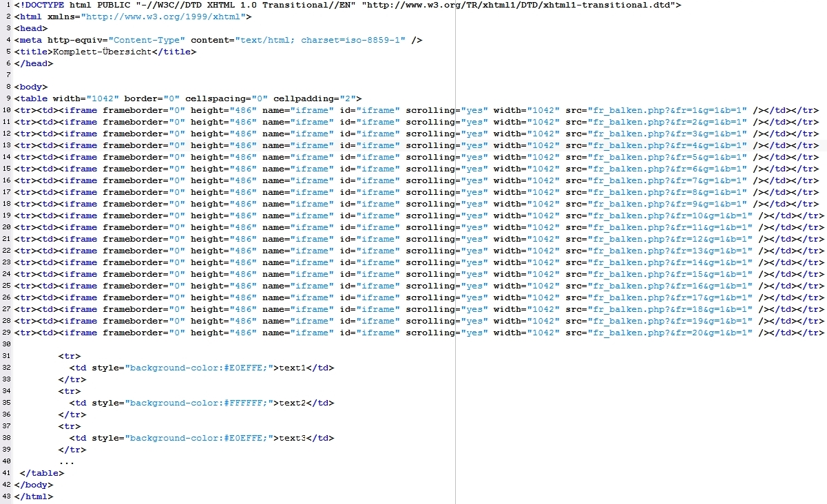
Task: Click the closing </html> tag
Action: coord(33,496)
